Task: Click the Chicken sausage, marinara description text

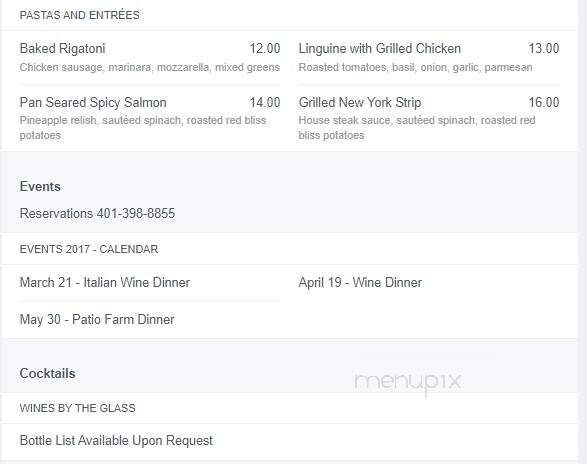Action: 150,67
